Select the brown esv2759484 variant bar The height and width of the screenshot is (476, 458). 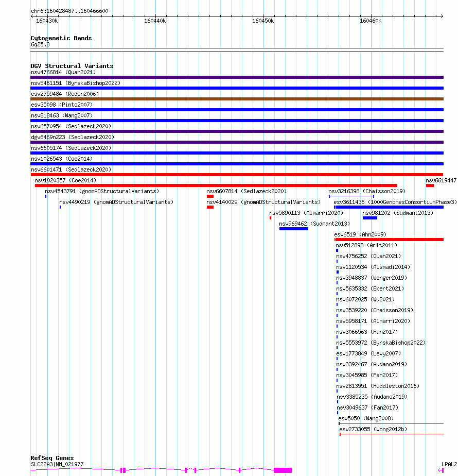point(237,99)
